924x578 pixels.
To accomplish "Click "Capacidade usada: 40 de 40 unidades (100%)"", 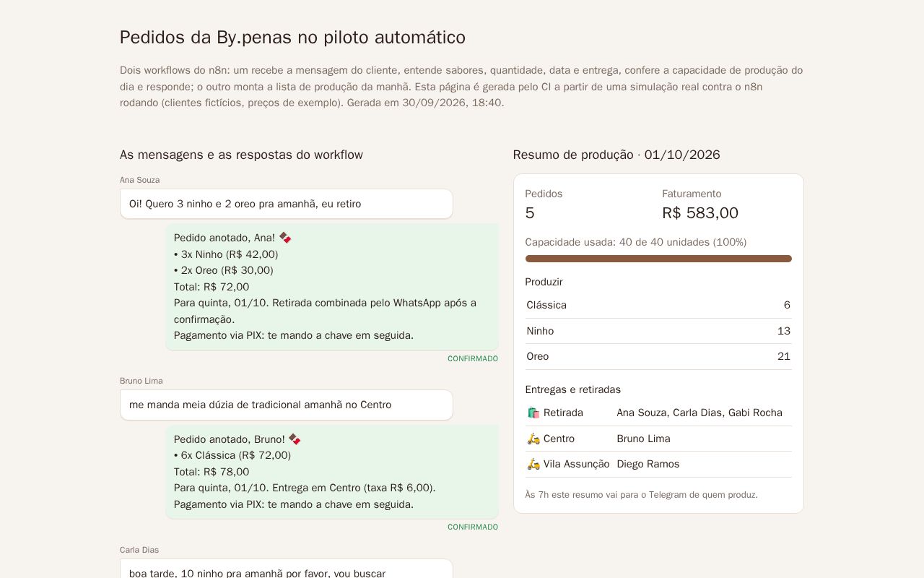I will point(636,242).
